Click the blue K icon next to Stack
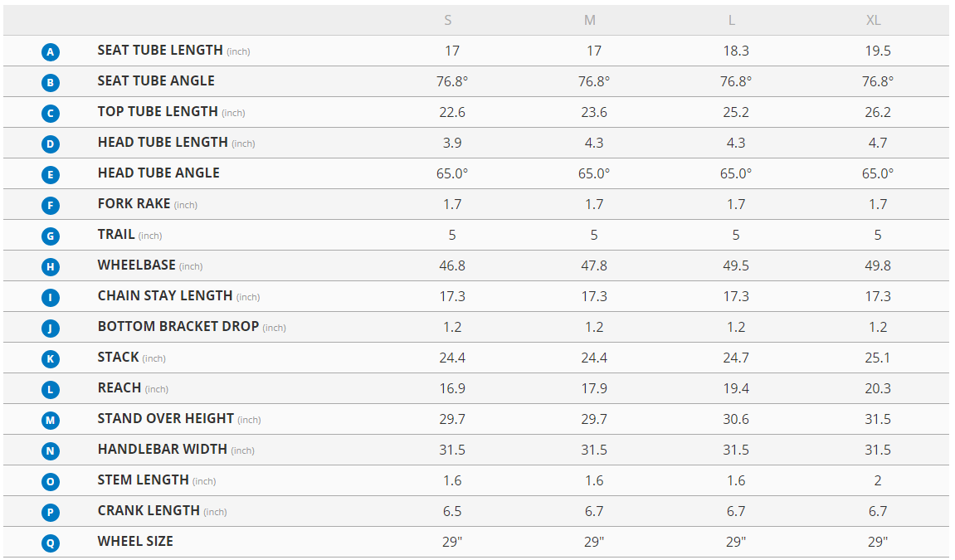955x560 pixels. pyautogui.click(x=51, y=358)
